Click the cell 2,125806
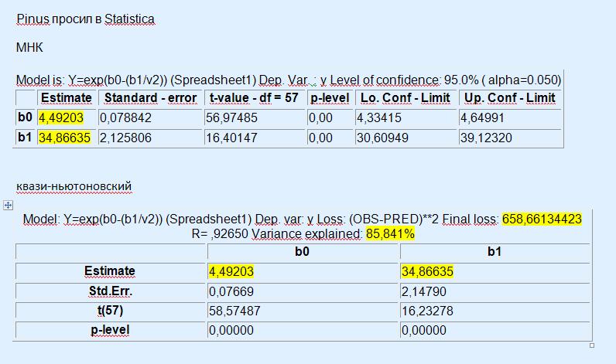This screenshot has width=616, height=364. 125,138
